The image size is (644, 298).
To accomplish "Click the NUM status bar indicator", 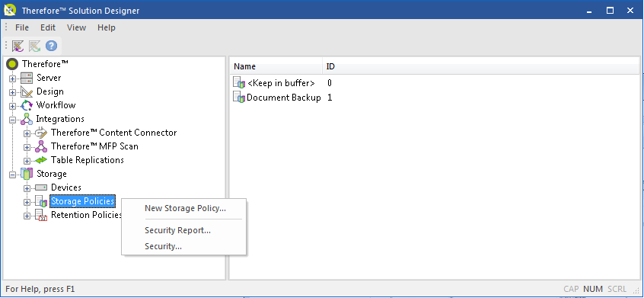I will click(593, 289).
